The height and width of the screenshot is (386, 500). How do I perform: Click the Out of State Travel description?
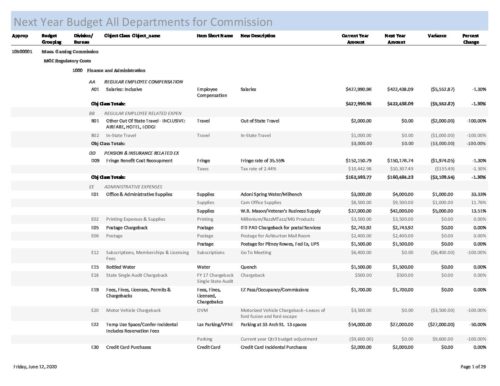pos(260,121)
